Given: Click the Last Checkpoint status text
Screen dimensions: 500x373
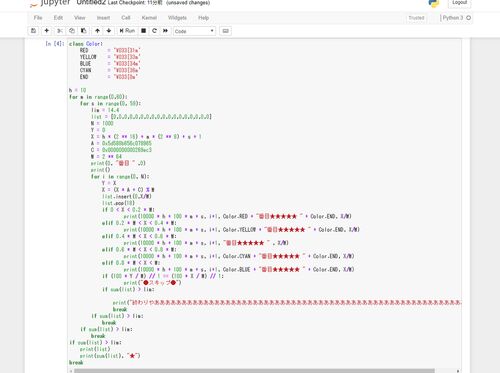Looking at the screenshot, I should click(x=135, y=3).
